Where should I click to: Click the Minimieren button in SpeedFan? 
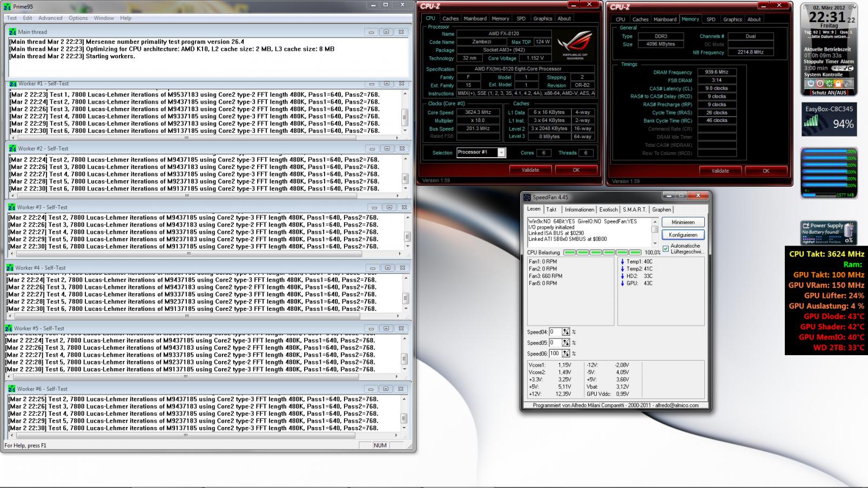[x=683, y=222]
